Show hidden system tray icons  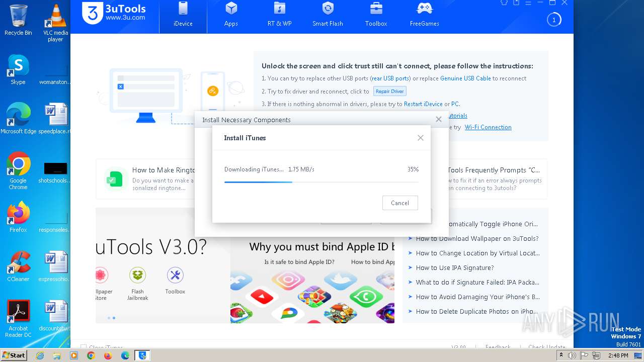(x=561, y=355)
